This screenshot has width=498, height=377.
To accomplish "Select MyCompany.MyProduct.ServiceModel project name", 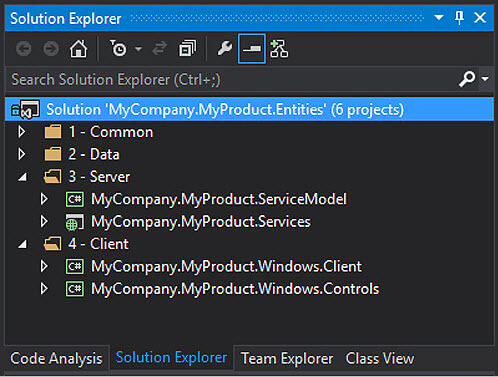I will click(x=219, y=199).
